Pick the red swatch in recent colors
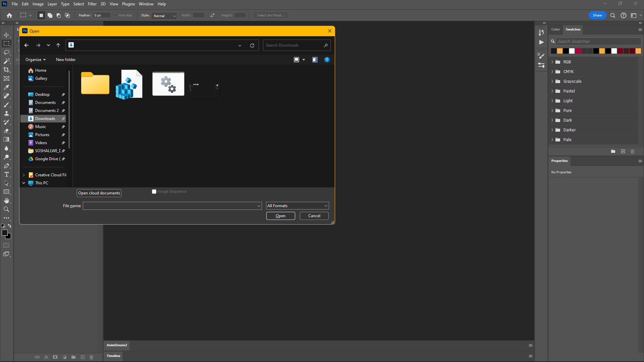The height and width of the screenshot is (362, 644). 578,51
